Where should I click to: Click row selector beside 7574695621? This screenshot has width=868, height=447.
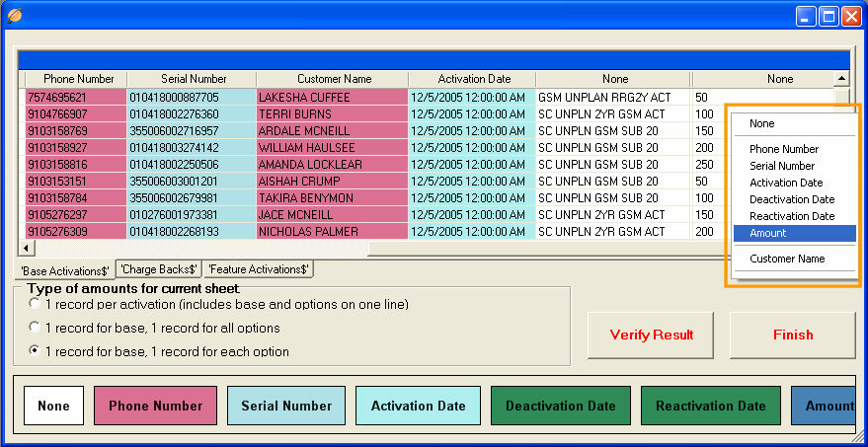click(x=22, y=98)
